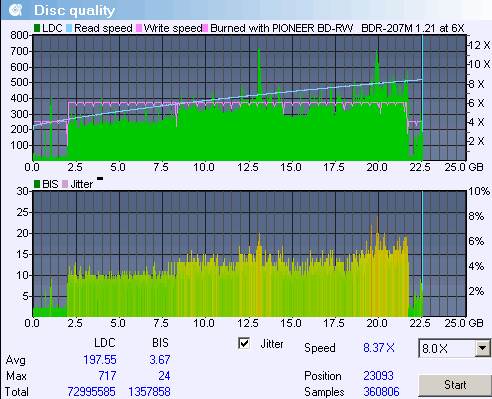Click the Samples value 360806
This screenshot has width=492, height=399.
coord(381,392)
